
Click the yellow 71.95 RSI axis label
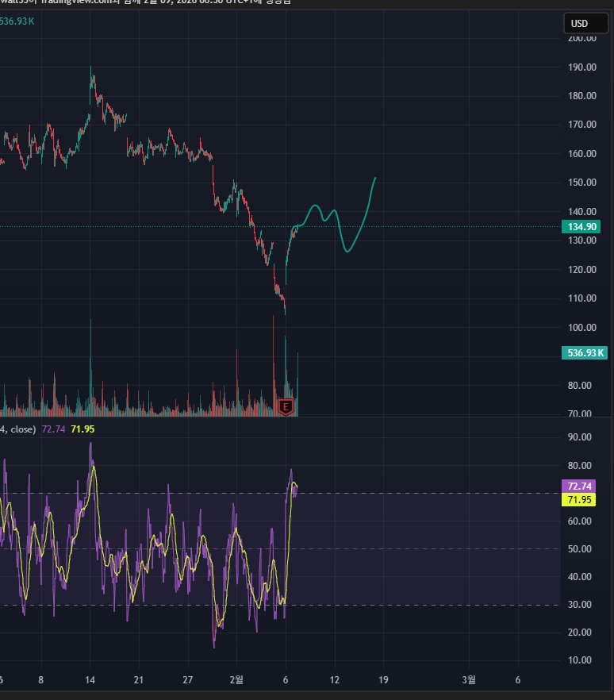coord(579,499)
